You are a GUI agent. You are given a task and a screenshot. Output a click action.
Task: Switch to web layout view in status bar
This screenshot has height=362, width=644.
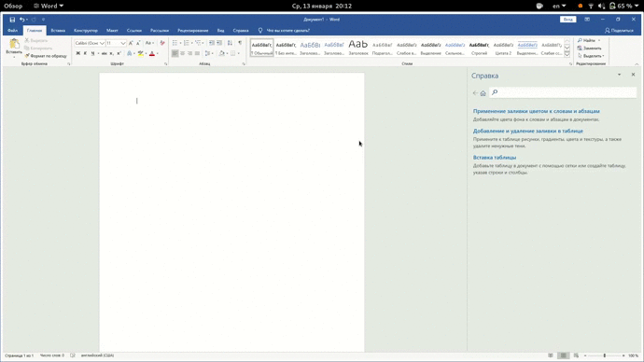(576, 355)
